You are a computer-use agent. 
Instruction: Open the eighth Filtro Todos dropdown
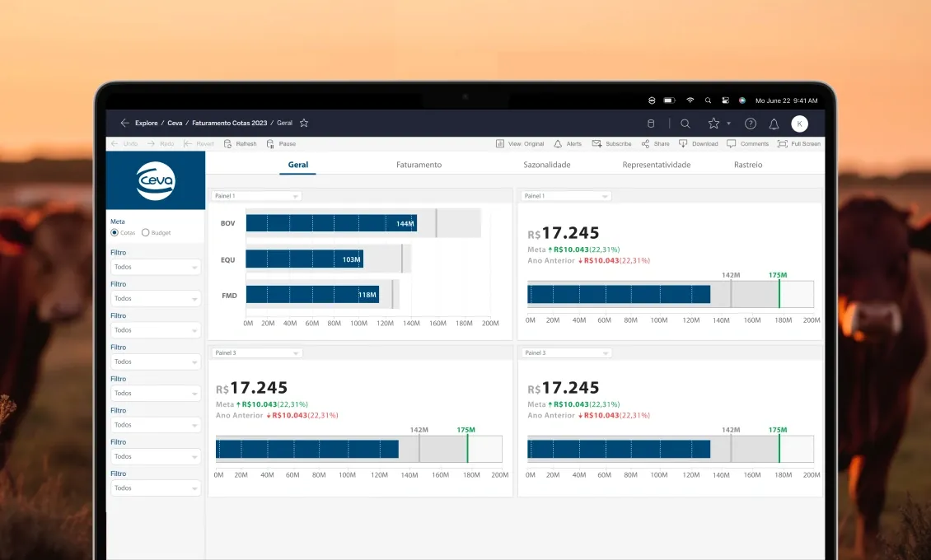coord(156,488)
